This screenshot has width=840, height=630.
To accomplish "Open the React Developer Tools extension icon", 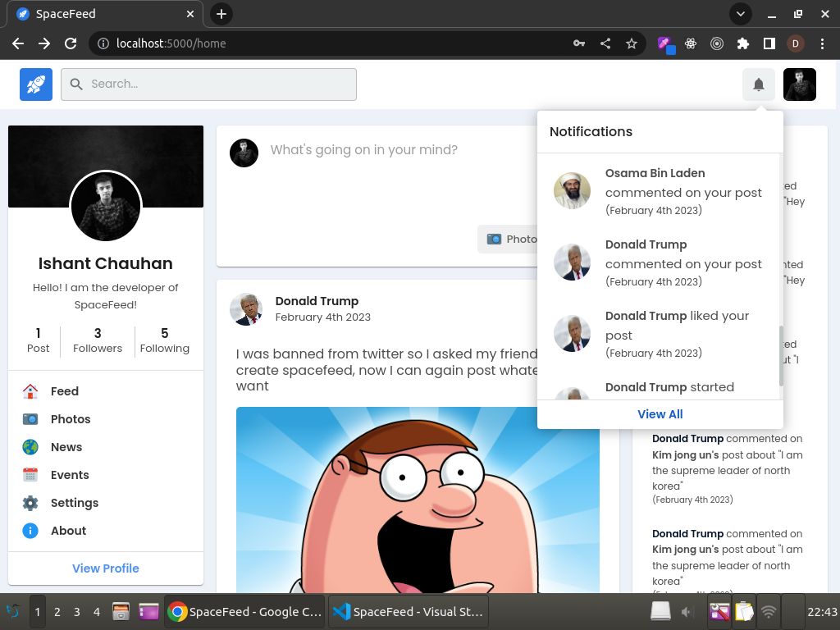I will (x=691, y=43).
